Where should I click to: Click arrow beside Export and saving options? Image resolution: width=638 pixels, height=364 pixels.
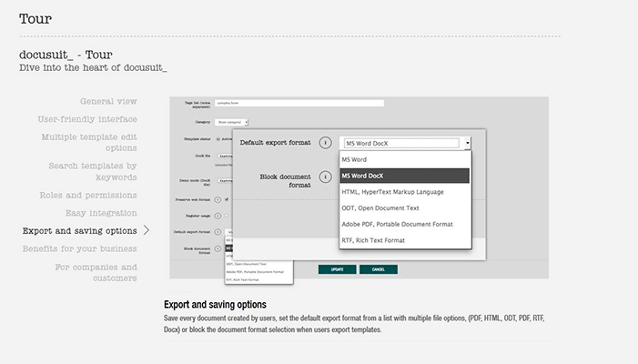[x=147, y=230]
